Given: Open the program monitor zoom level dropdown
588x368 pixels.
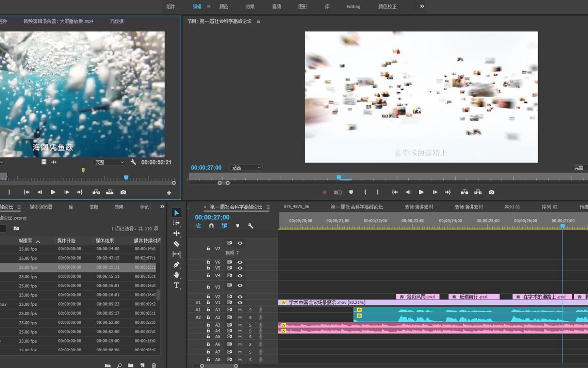Looking at the screenshot, I should 246,168.
